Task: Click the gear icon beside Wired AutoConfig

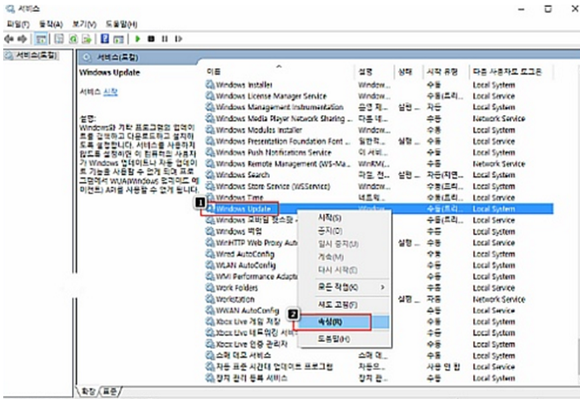Action: 210,254
